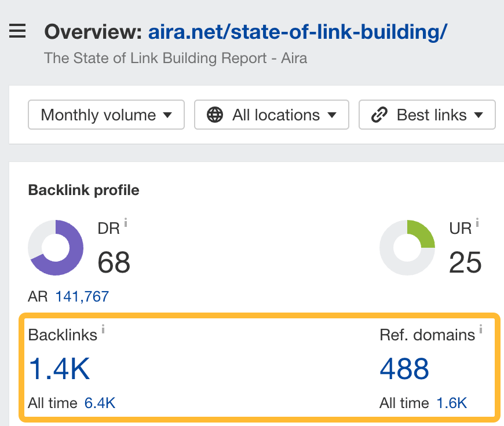Click the page title 'The State of Link Building Report - Aira'

coord(176,58)
